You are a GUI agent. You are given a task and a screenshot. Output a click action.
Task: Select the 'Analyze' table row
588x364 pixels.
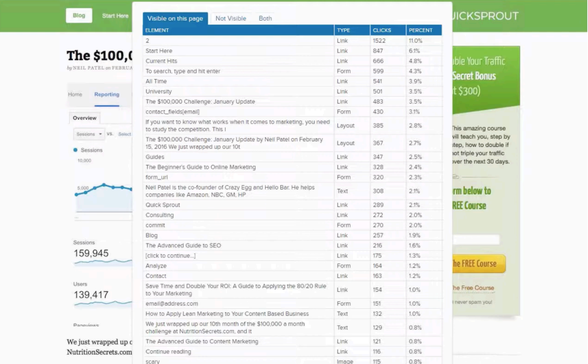click(x=292, y=265)
